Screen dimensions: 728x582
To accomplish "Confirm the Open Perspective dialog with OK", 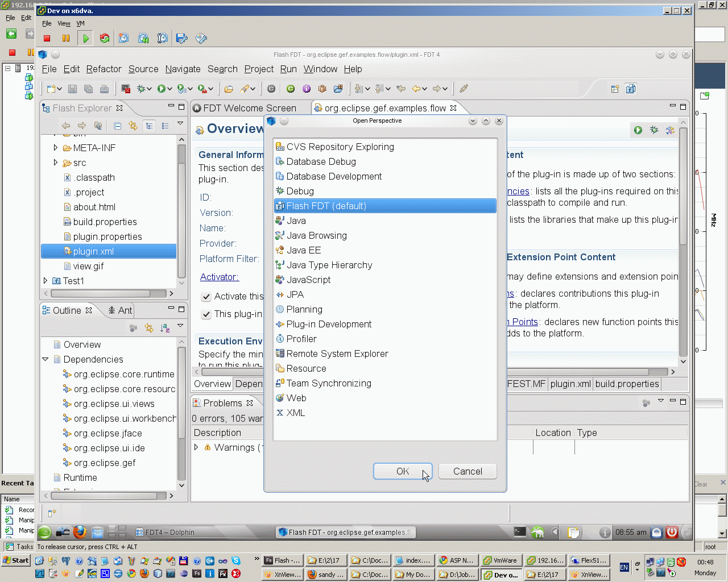I will [403, 471].
